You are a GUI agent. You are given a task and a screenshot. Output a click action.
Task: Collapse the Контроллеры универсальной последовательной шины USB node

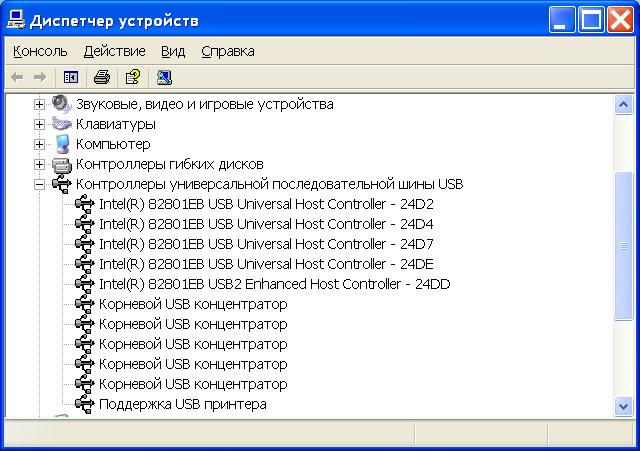[40, 184]
